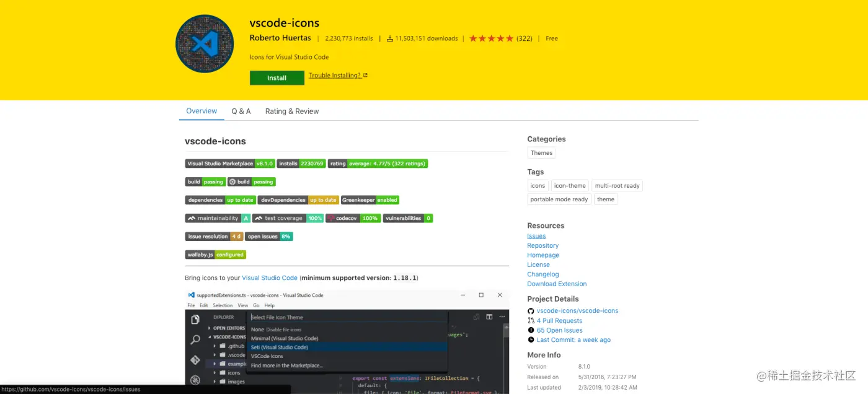This screenshot has width=868, height=394.
Task: Click the codecov 100% badge
Action: [353, 218]
